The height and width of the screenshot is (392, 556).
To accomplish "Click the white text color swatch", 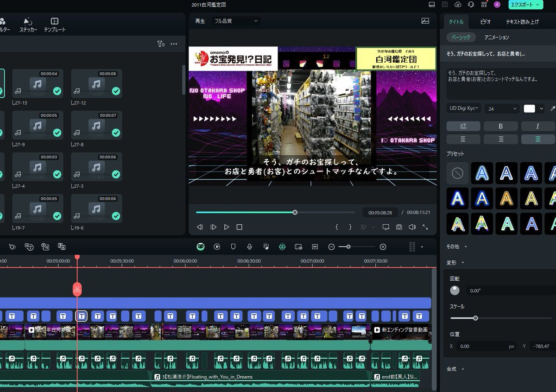I will [x=529, y=108].
